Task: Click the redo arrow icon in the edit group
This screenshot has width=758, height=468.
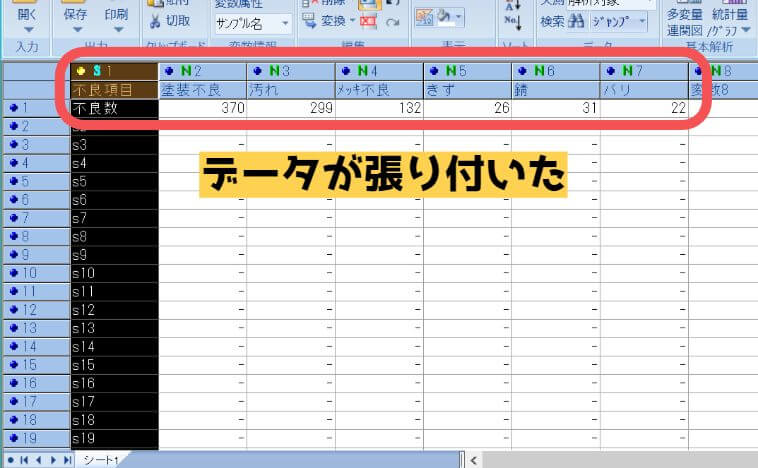Action: [x=393, y=22]
